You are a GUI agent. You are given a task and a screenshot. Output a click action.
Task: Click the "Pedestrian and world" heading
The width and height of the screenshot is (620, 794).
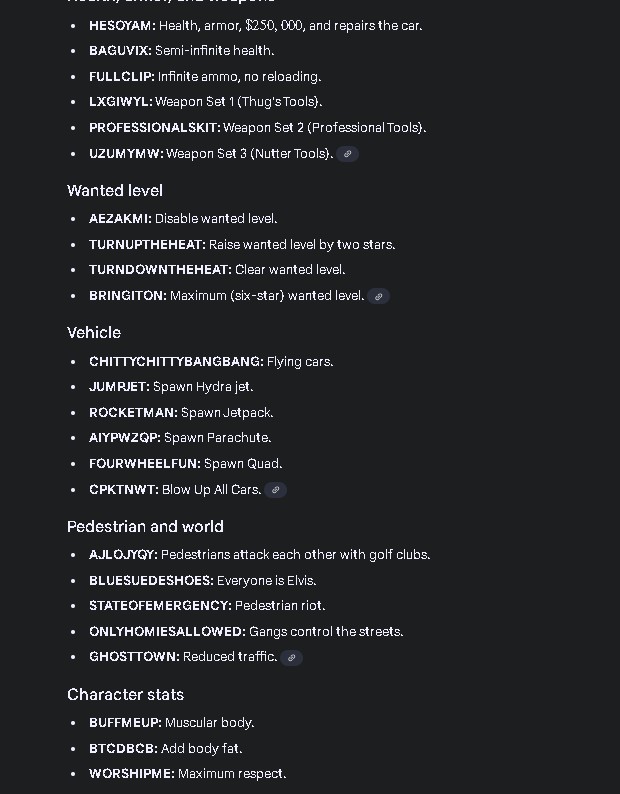click(145, 526)
